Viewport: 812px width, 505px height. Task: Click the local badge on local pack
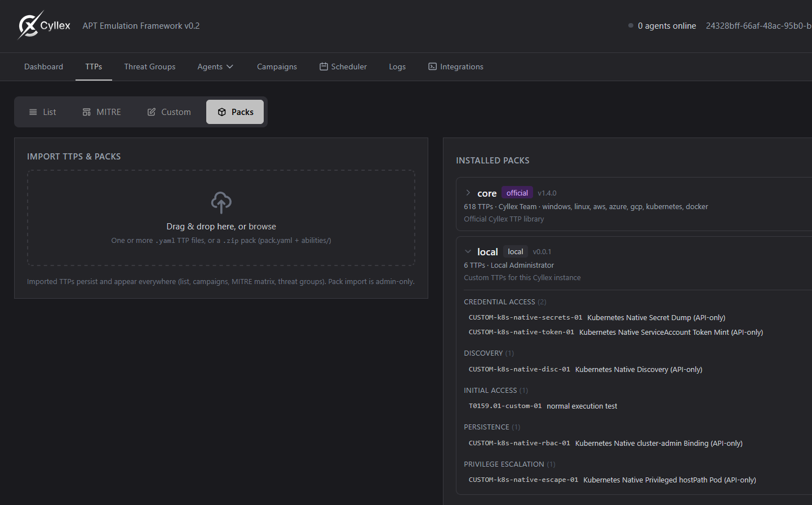pos(515,251)
